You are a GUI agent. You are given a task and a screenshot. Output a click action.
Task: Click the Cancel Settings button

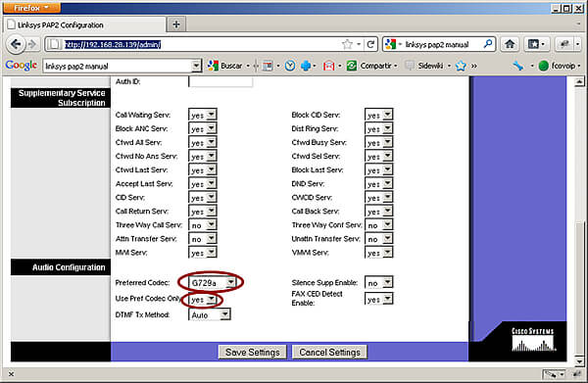point(329,353)
